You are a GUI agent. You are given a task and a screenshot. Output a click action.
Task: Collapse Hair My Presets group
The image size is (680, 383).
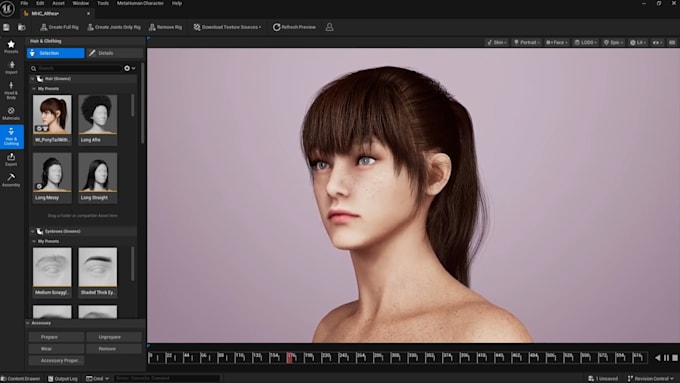click(x=34, y=88)
